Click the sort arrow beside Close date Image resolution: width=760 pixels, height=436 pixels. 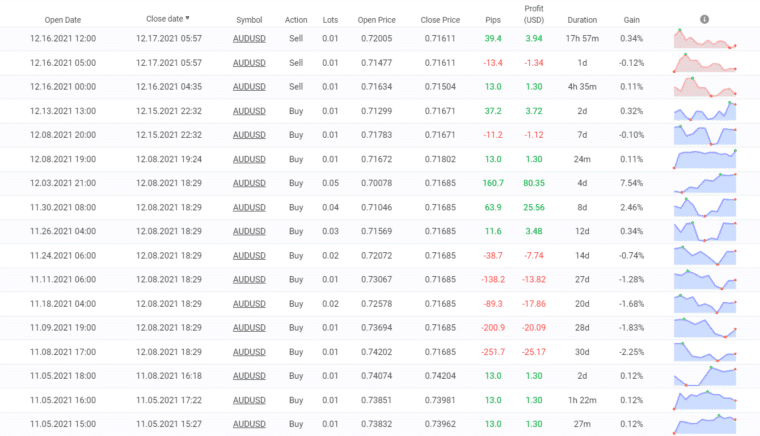[x=187, y=18]
